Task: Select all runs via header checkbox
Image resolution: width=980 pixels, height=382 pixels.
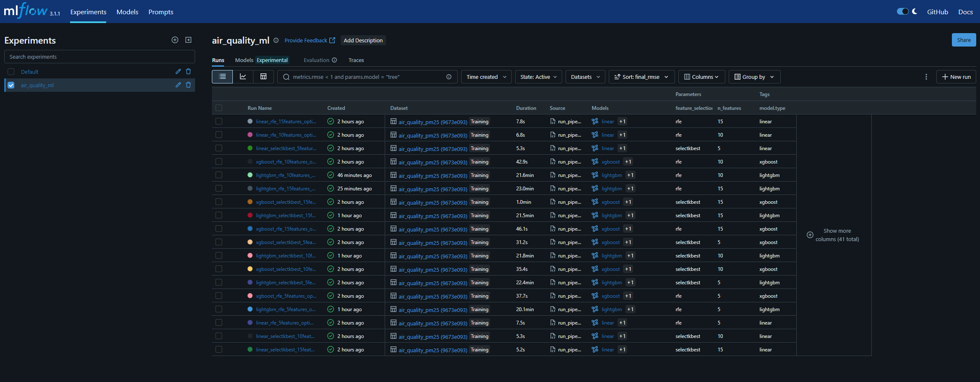Action: (x=219, y=108)
